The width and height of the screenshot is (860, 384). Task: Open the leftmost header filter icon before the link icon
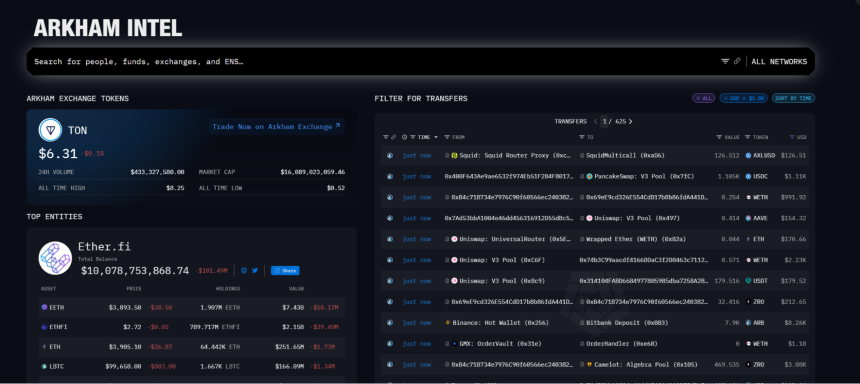pyautogui.click(x=386, y=137)
